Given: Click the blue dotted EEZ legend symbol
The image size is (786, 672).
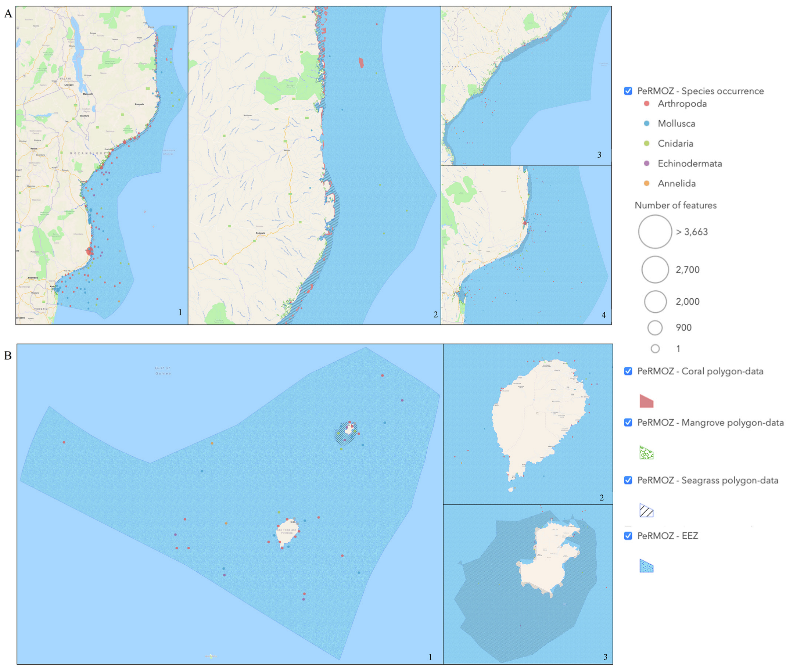Looking at the screenshot, I should tap(646, 566).
